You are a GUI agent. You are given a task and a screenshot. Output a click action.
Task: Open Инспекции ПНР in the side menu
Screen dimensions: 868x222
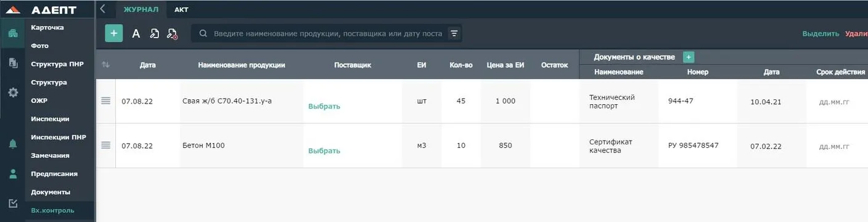(x=59, y=137)
